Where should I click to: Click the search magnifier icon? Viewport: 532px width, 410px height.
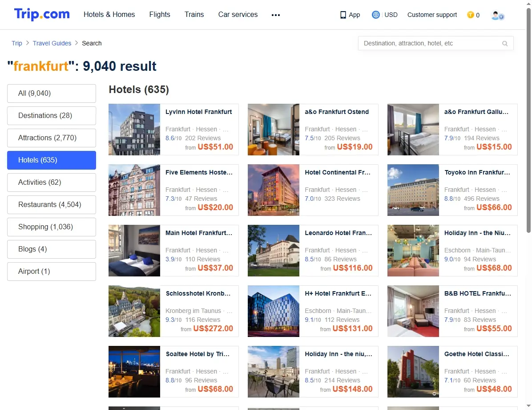point(505,44)
